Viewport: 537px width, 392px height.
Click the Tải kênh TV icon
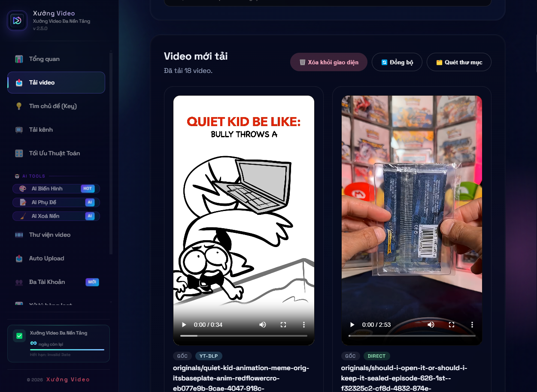[19, 130]
